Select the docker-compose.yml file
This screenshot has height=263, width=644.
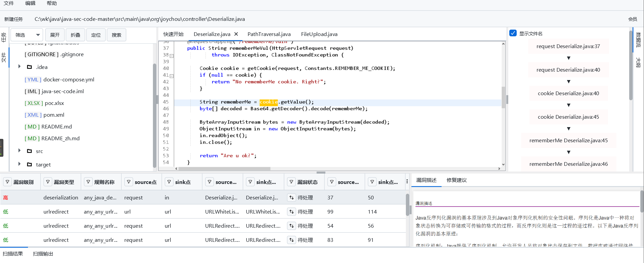[59, 79]
